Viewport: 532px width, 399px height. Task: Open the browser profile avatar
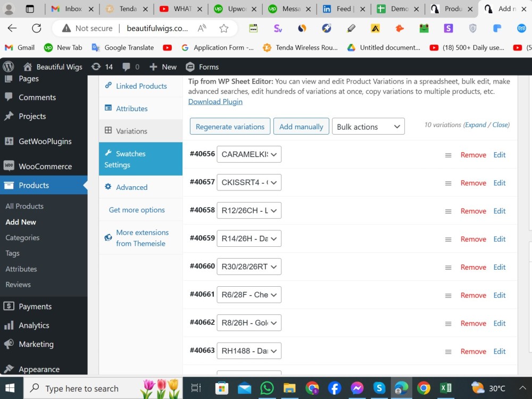[9, 9]
